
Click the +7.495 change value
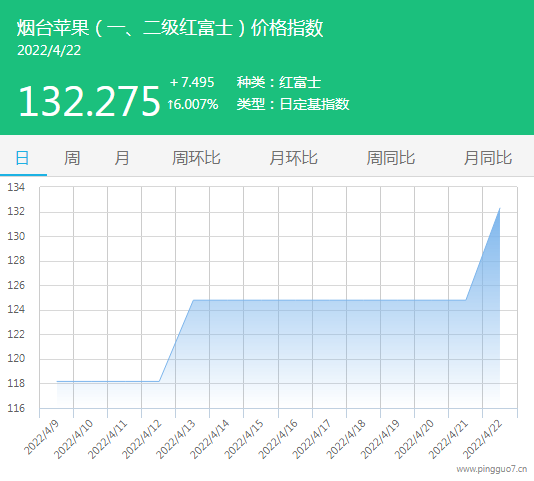(x=192, y=82)
